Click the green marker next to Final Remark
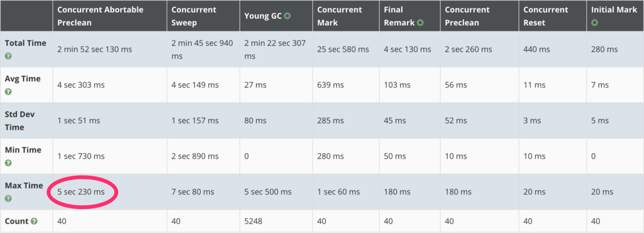Screen dimensions: 644x233 420,23
